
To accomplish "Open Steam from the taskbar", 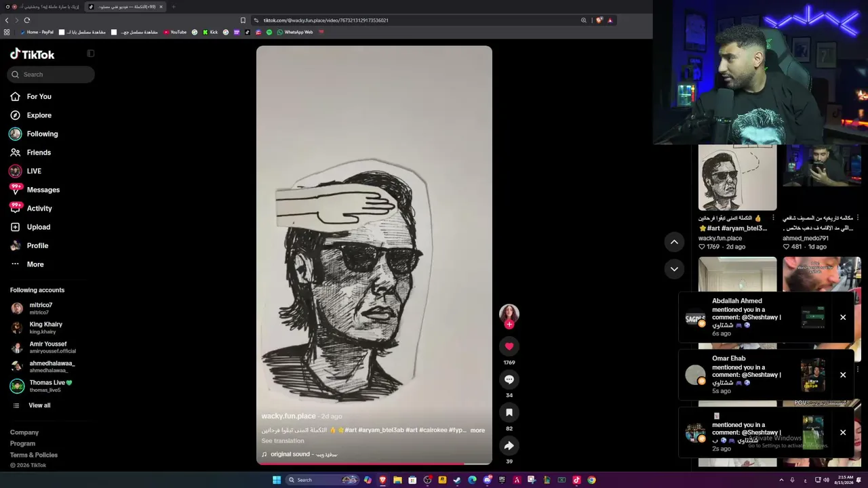I will point(457,480).
